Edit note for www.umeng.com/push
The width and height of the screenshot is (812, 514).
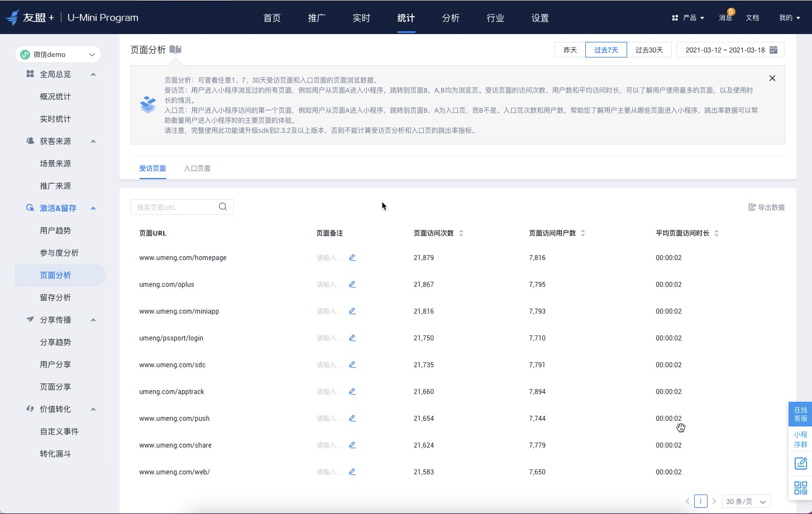click(x=352, y=418)
